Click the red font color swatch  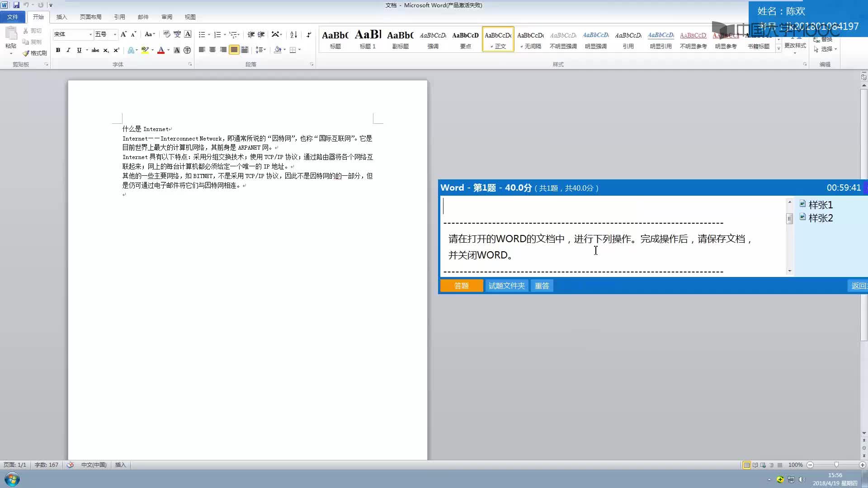(161, 50)
